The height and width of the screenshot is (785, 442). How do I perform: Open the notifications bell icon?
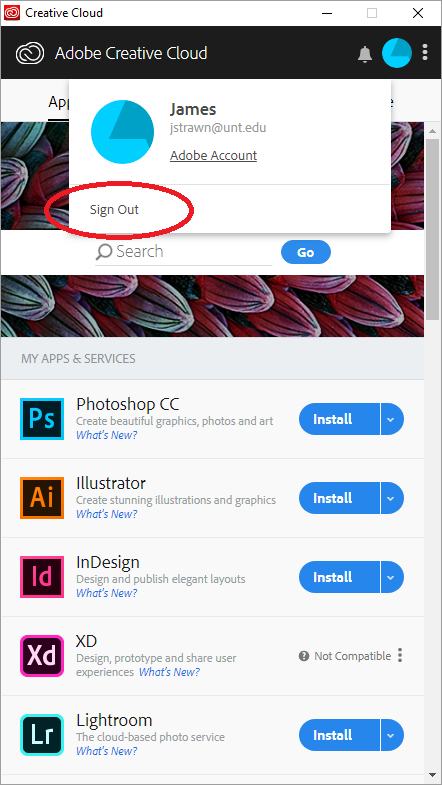(365, 54)
